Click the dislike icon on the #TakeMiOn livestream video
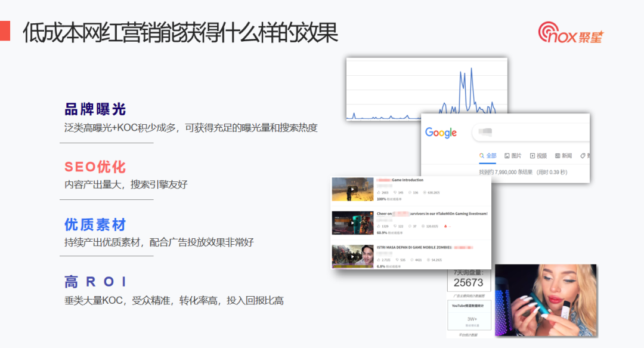 point(394,226)
